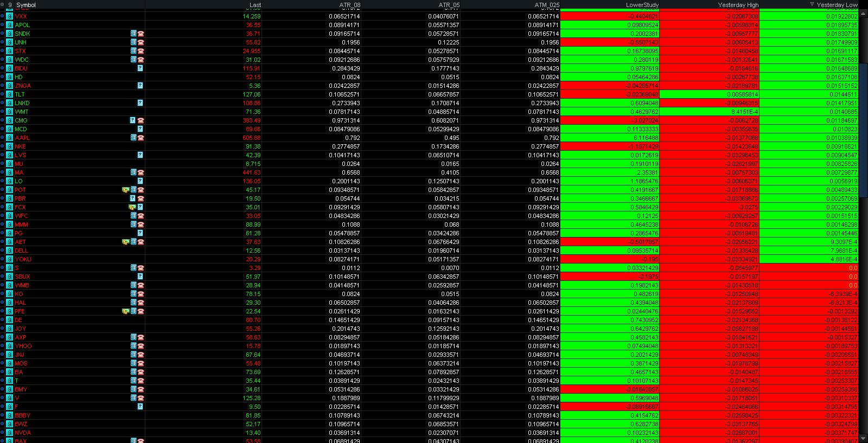This screenshot has width=868, height=443.
Task: Click the question mark icon in the BIDU row
Action: [141, 68]
